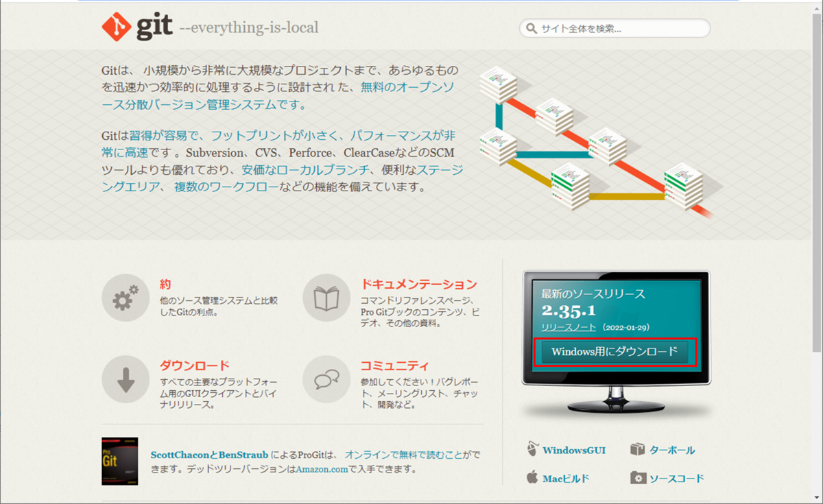Open the コミュニティ heading link
Image resolution: width=823 pixels, height=504 pixels.
(x=395, y=365)
